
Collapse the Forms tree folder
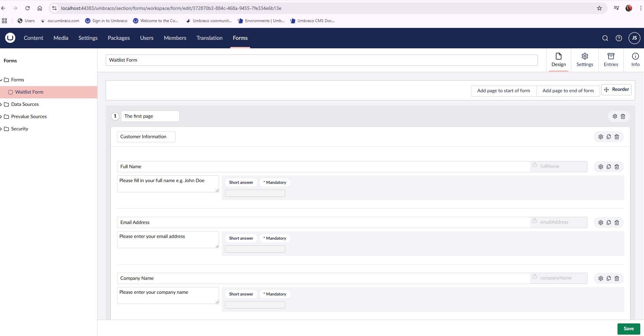click(1, 80)
